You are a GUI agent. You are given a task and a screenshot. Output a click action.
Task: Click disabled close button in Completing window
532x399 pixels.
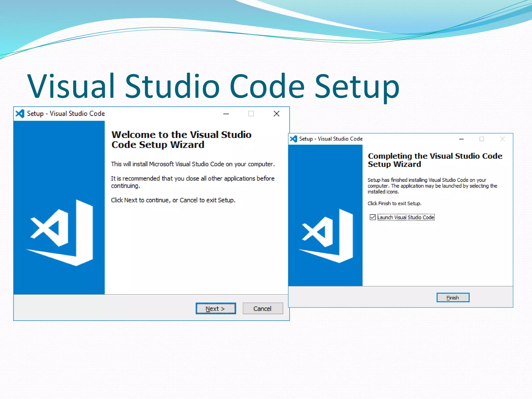tap(502, 139)
